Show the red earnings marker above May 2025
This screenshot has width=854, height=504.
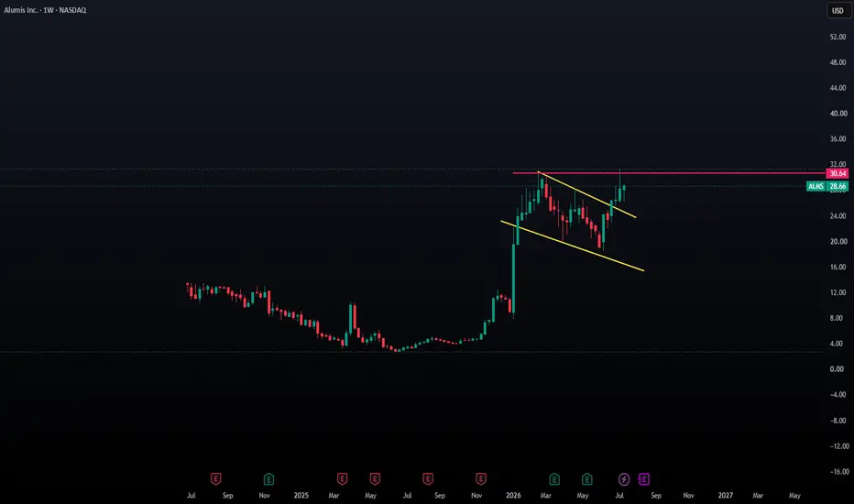click(x=375, y=479)
